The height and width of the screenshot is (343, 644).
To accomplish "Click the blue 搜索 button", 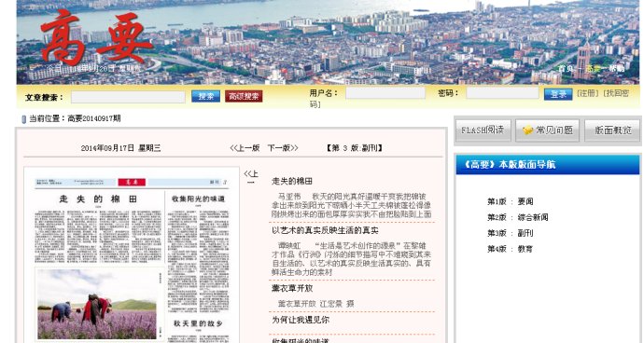I will click(x=205, y=96).
